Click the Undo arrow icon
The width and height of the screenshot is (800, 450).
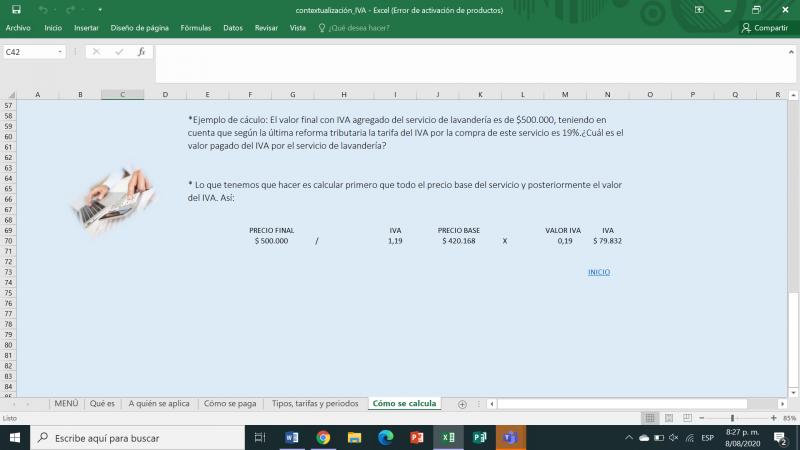[43, 10]
